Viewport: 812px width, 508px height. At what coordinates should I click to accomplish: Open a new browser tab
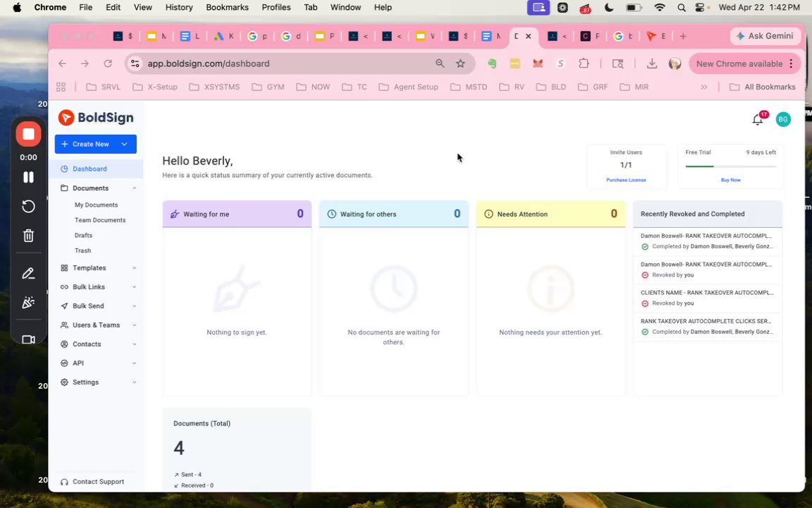tap(683, 36)
